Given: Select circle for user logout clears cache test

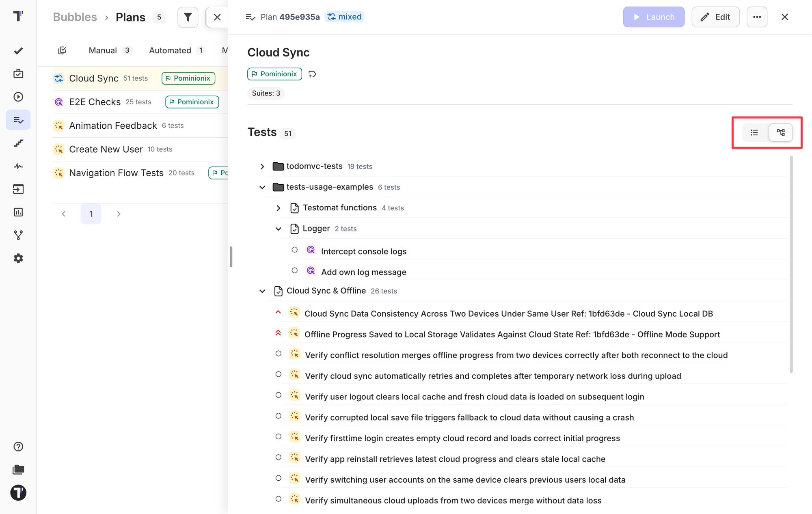Looking at the screenshot, I should (x=278, y=395).
